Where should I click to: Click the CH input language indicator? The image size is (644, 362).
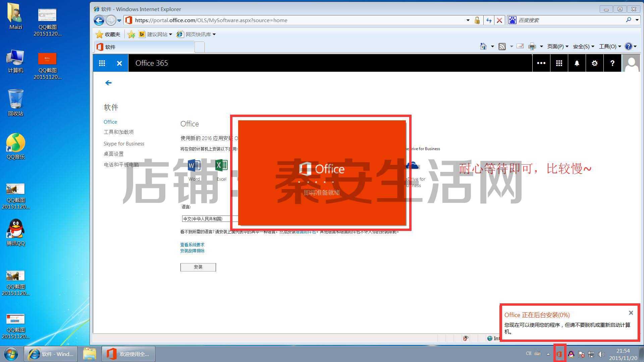point(529,354)
